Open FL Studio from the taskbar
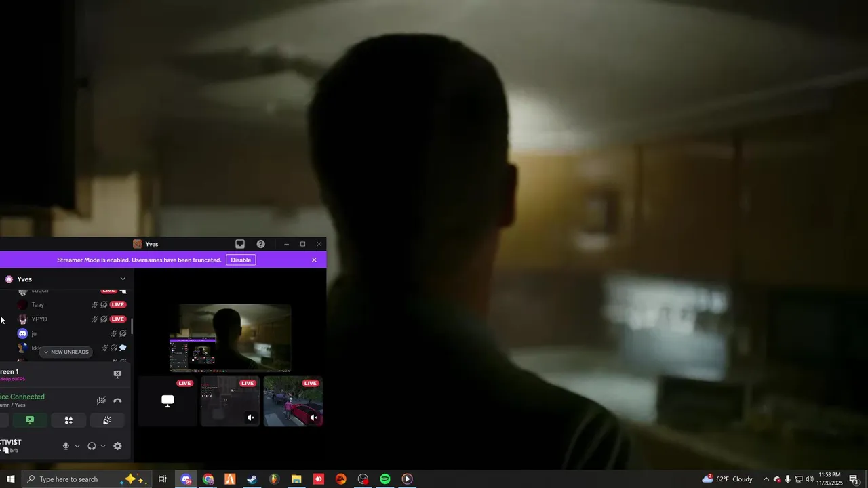The image size is (868, 488). click(x=274, y=479)
